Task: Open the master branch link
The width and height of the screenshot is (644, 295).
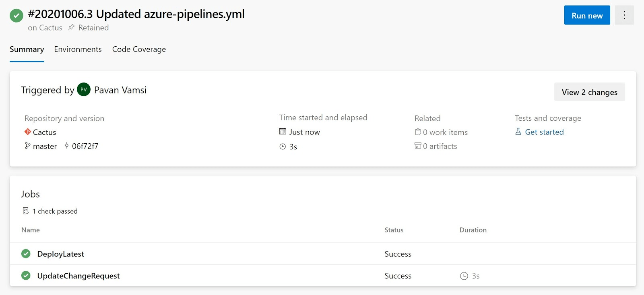Action: 45,146
